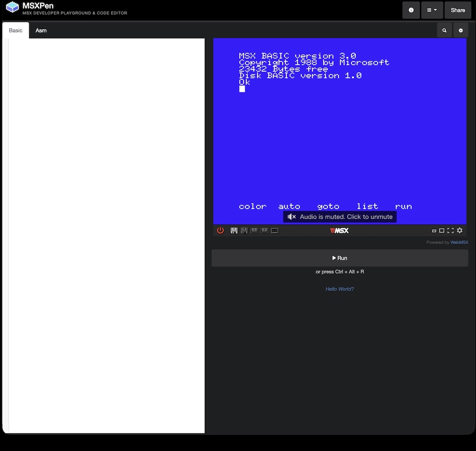Screen dimensions: 476x451
Task: Toggle the emulator screen size control
Action: [441, 230]
